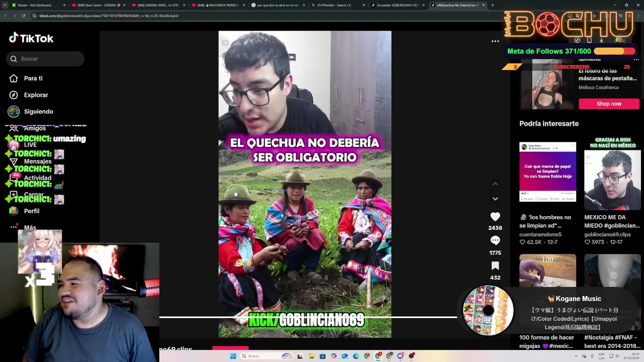
Task: Open the TikTok logo home link
Action: tap(31, 38)
